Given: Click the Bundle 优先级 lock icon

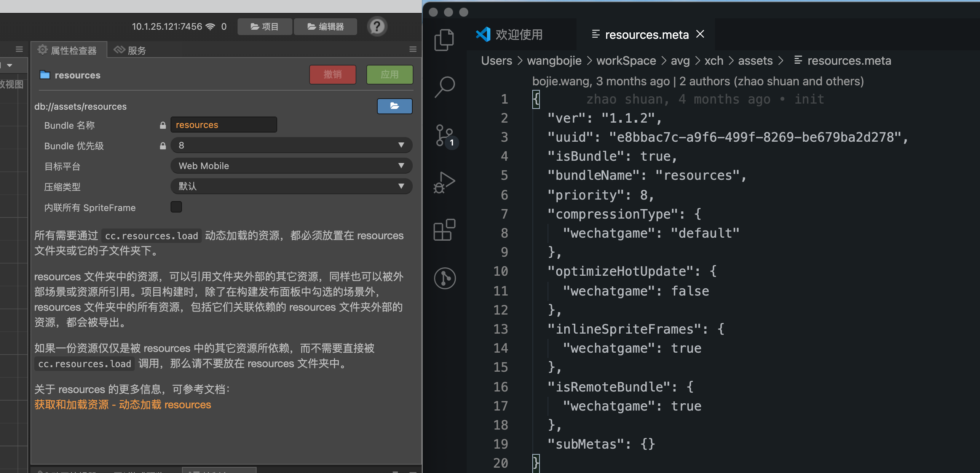Looking at the screenshot, I should coord(163,146).
